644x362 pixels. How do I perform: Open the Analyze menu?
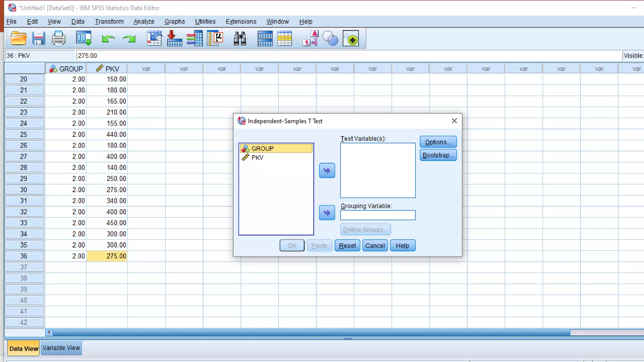coord(144,21)
